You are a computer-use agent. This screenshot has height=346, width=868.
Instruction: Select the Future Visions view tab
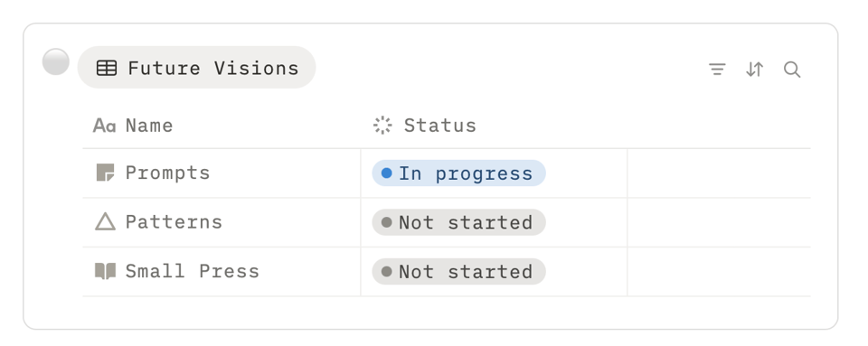pyautogui.click(x=196, y=68)
